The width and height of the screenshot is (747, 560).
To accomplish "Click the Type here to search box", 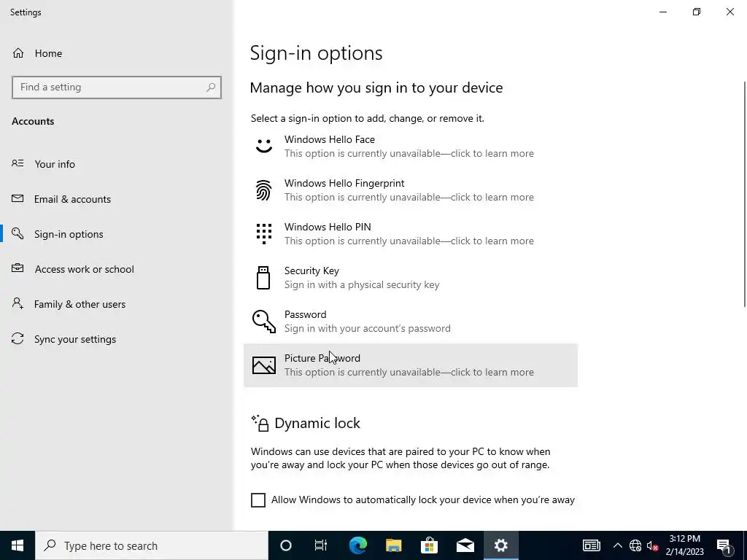I will pos(152,545).
